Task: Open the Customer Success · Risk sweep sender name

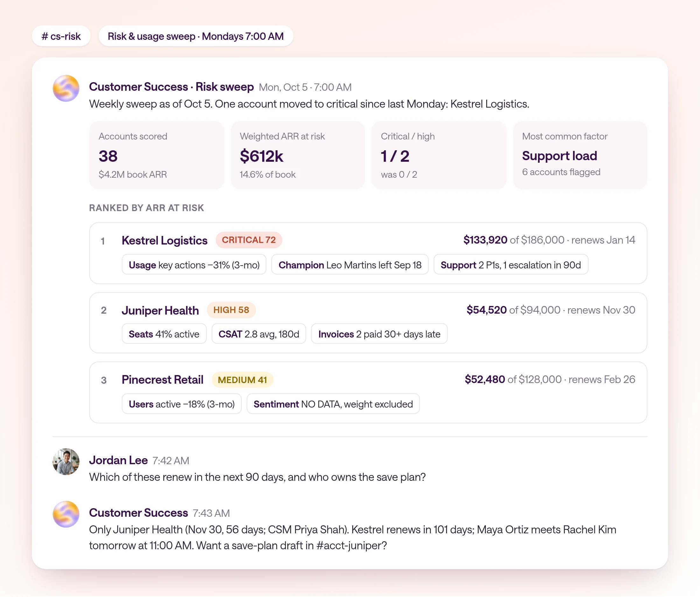Action: (x=171, y=87)
